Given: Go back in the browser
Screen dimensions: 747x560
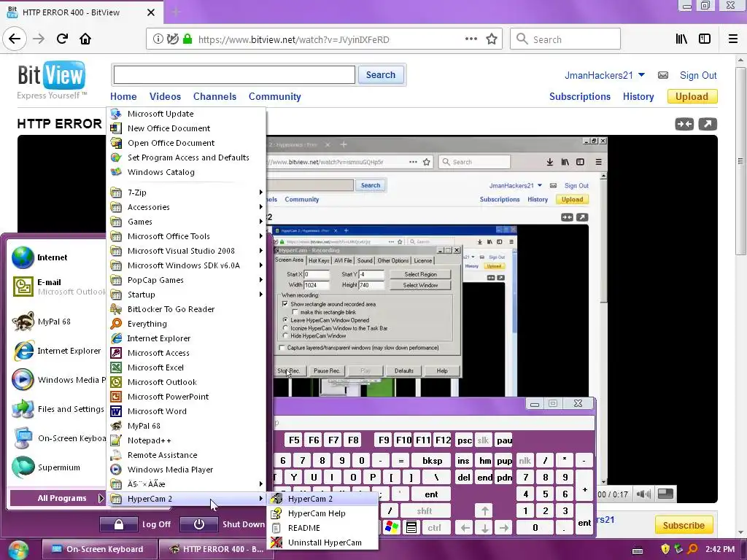Looking at the screenshot, I should click(x=15, y=39).
